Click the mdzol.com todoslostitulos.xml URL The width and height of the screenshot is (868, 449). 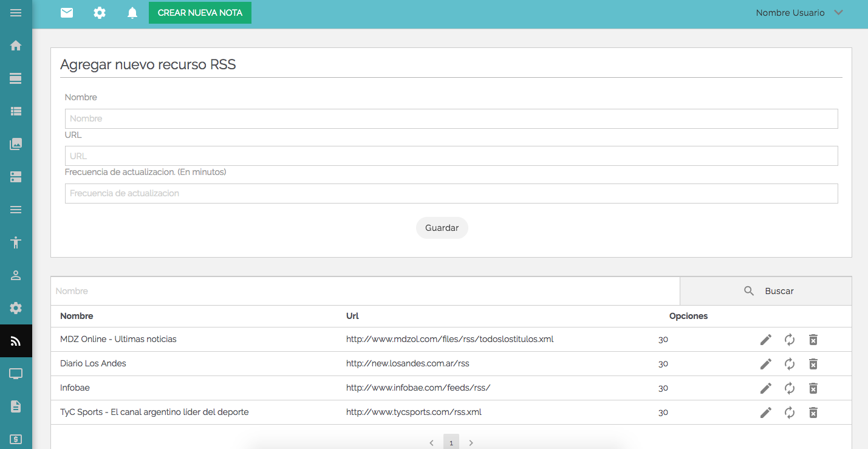tap(450, 339)
